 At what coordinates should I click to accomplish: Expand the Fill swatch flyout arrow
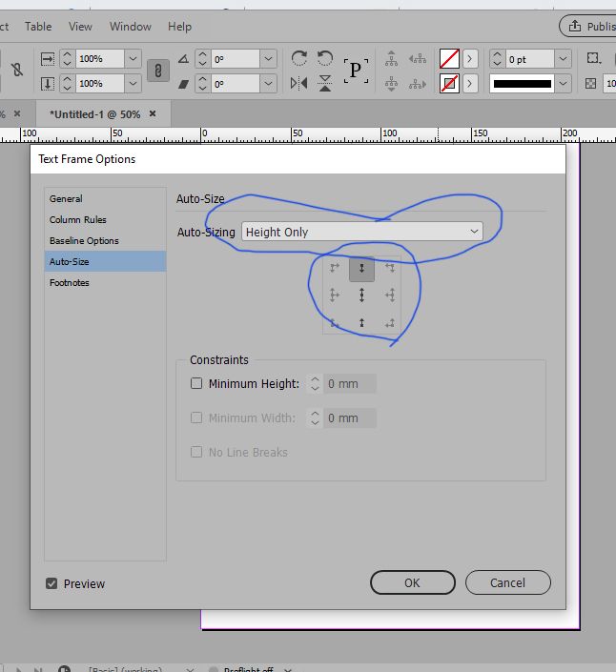(x=470, y=59)
